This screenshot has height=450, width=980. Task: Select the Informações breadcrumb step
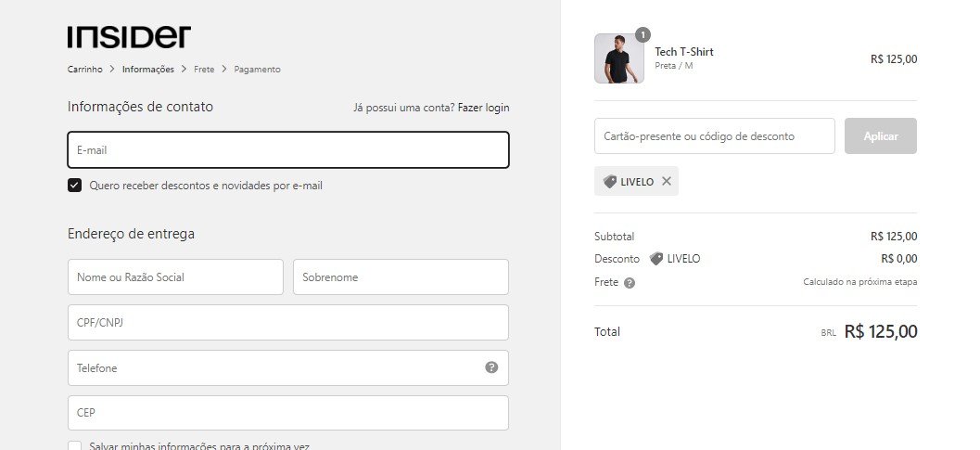pyautogui.click(x=148, y=70)
